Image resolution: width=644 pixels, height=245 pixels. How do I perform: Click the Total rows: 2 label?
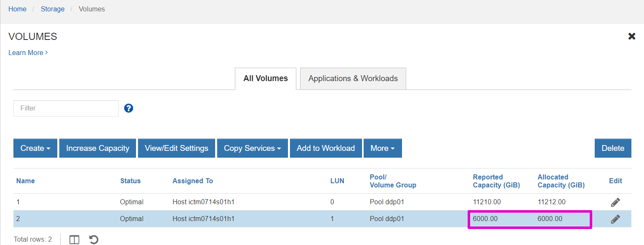coord(33,240)
